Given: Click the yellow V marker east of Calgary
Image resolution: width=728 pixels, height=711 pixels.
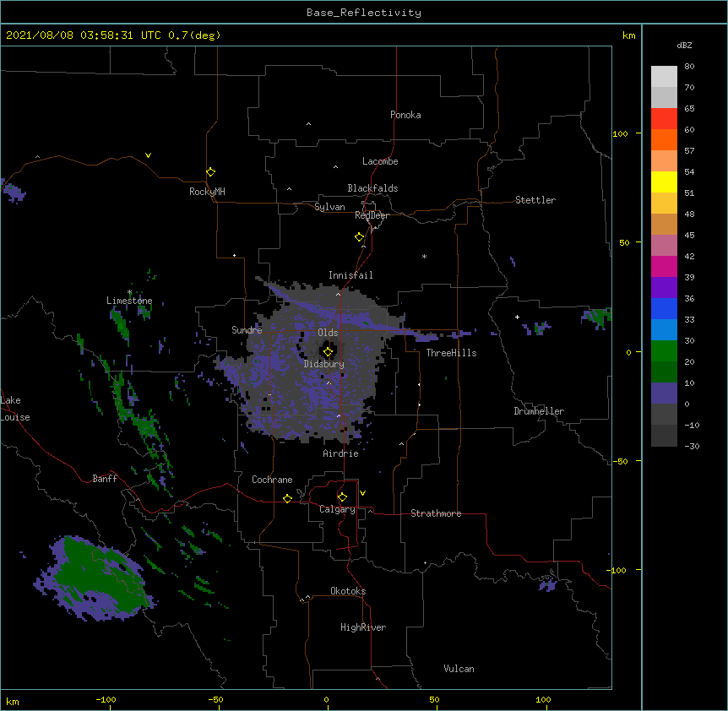Looking at the screenshot, I should point(362,493).
